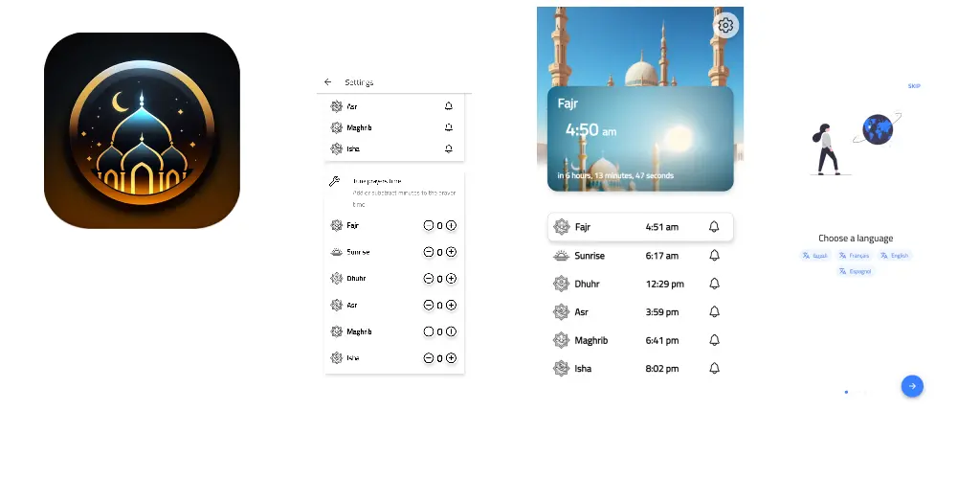Increase the Dhuhr minutes adjustment
The width and height of the screenshot is (980, 479).
(x=452, y=278)
